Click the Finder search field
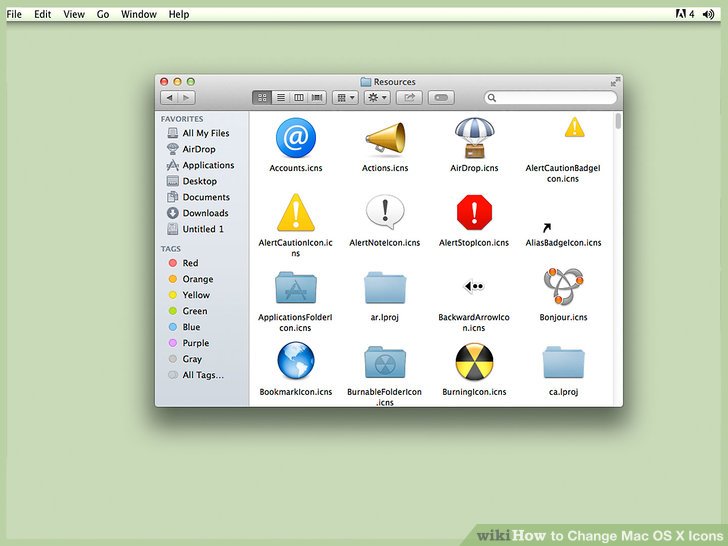This screenshot has width=728, height=546. click(x=551, y=98)
